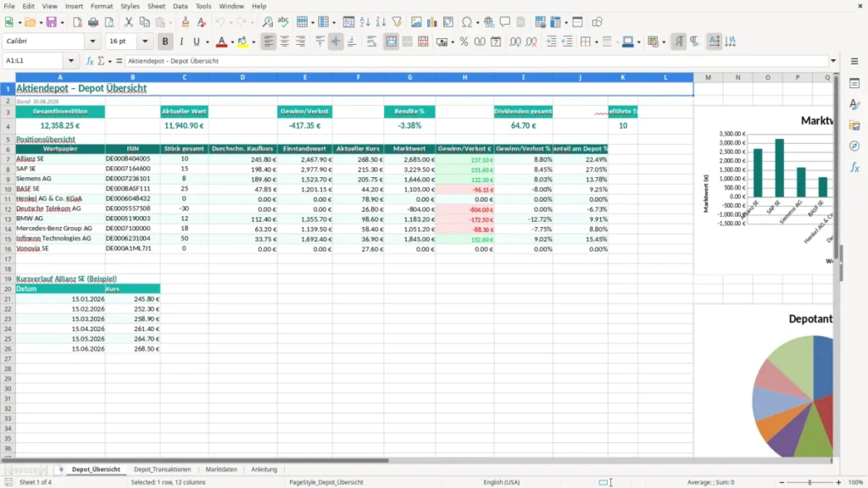Run the spelling check icon
The image size is (868, 488).
[x=283, y=22]
